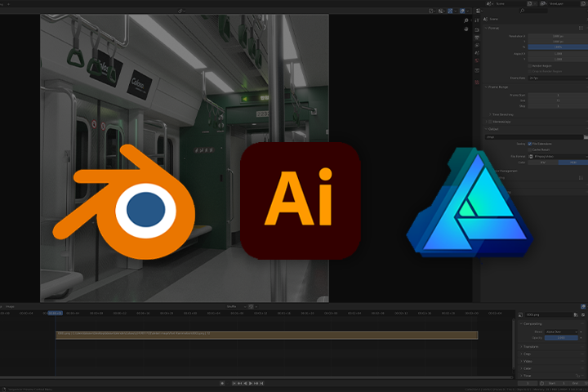The width and height of the screenshot is (588, 392).
Task: Play the animation forward
Action: pyautogui.click(x=251, y=383)
